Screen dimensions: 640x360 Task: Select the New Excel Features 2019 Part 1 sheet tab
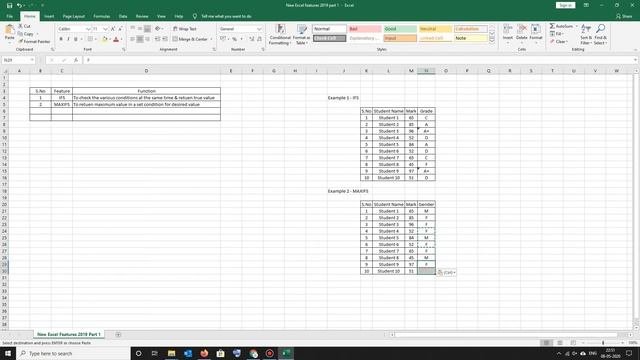click(x=69, y=334)
